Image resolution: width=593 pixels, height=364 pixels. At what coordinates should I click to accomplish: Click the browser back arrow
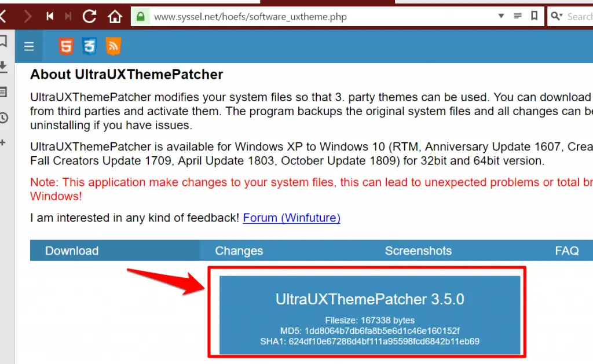3,17
